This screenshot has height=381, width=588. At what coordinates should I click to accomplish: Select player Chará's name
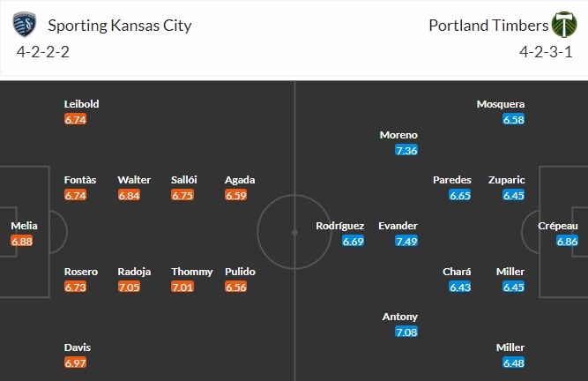457,272
